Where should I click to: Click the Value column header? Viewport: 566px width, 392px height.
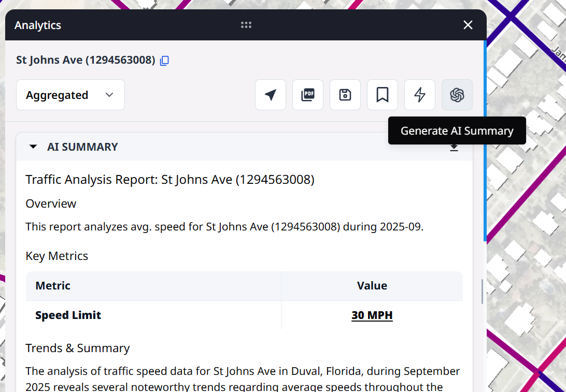[372, 286]
